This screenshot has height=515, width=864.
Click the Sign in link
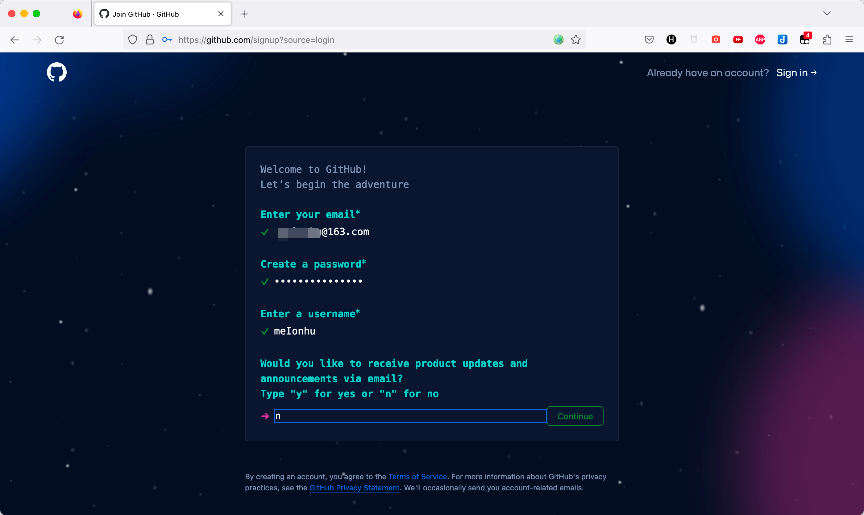tap(796, 73)
